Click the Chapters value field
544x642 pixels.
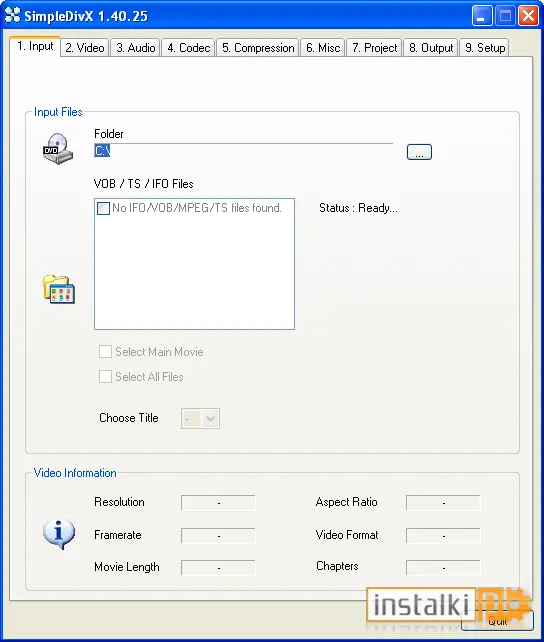pyautogui.click(x=443, y=567)
